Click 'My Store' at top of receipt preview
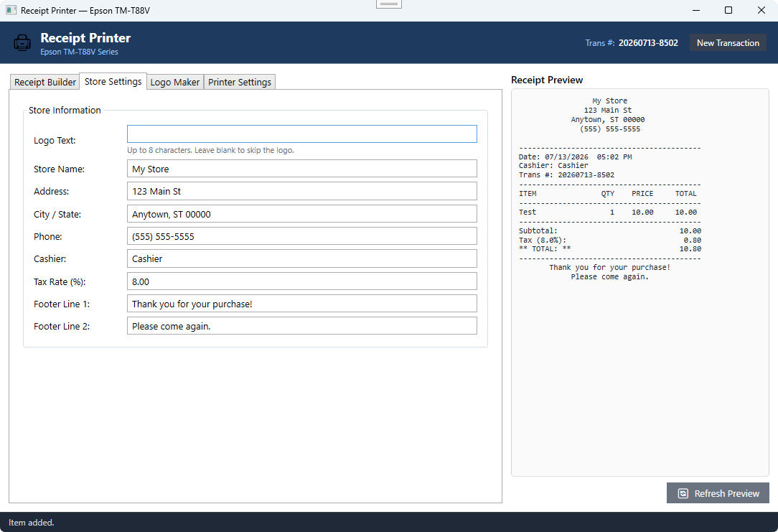The image size is (778, 532). tap(610, 101)
